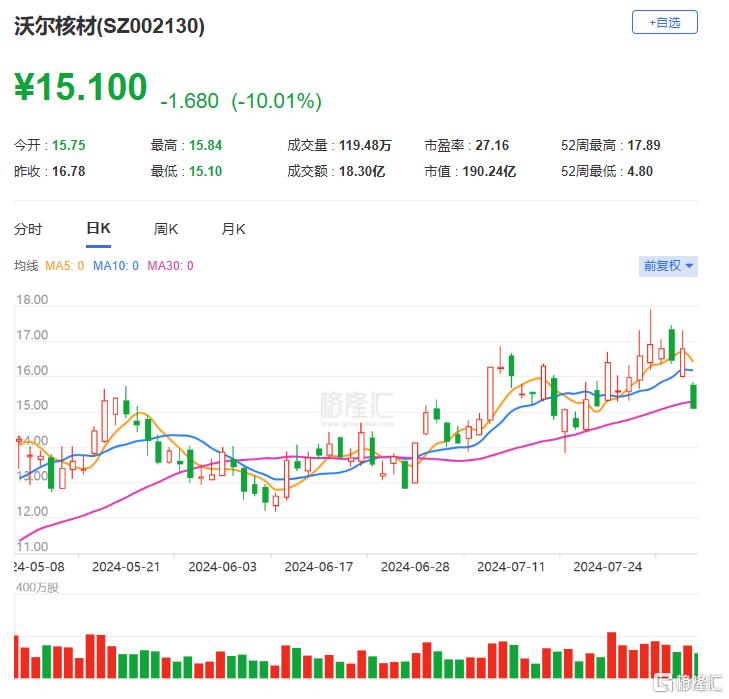Switch to 分时 intraday chart tab
729x699 pixels.
pyautogui.click(x=28, y=229)
